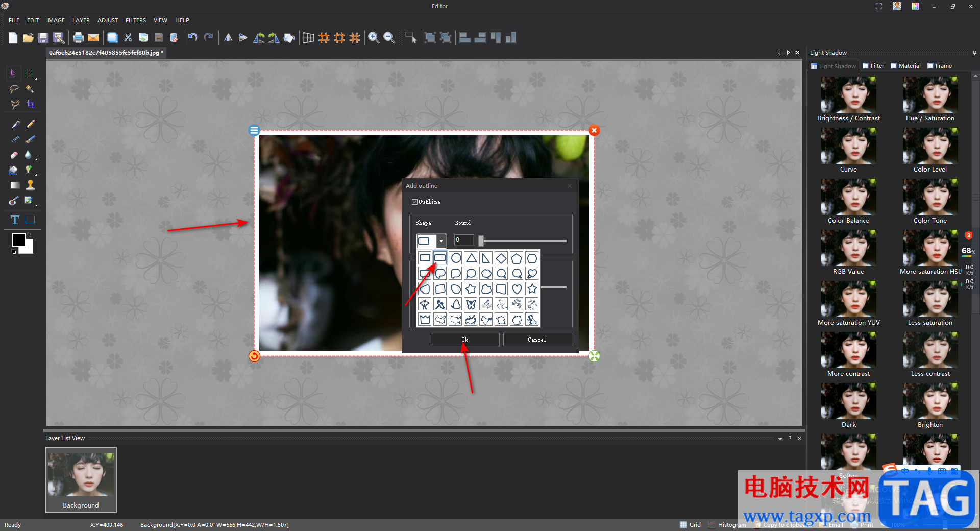The height and width of the screenshot is (531, 980).
Task: Toggle the Histogram option in status bar
Action: click(x=727, y=525)
